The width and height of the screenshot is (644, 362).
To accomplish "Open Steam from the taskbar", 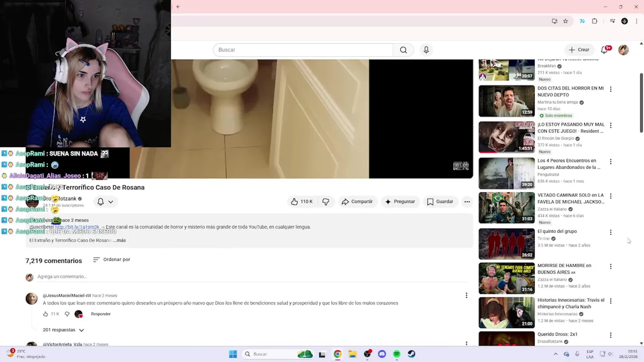I will pyautogui.click(x=412, y=354).
